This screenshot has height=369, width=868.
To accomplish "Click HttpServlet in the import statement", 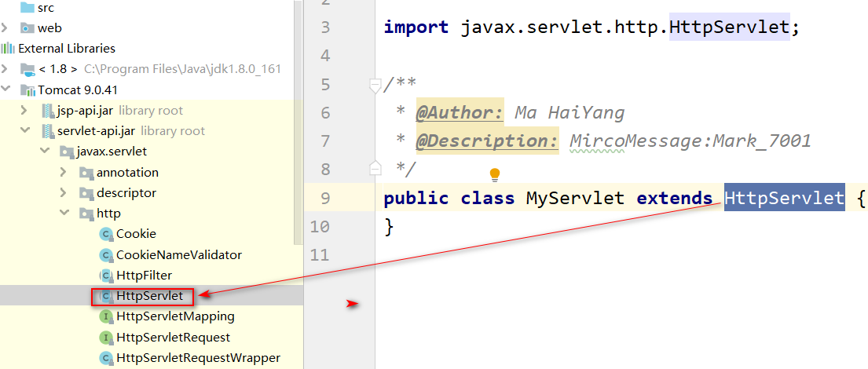I will tap(730, 27).
